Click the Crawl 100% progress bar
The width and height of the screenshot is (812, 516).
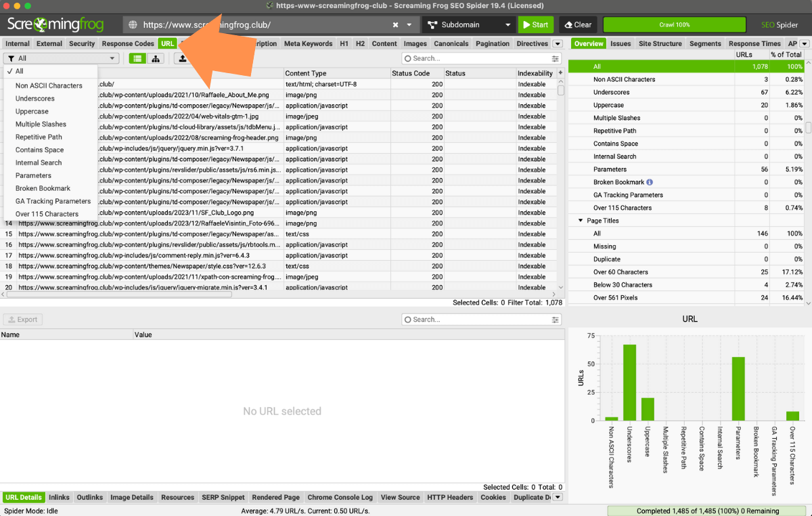pyautogui.click(x=674, y=25)
